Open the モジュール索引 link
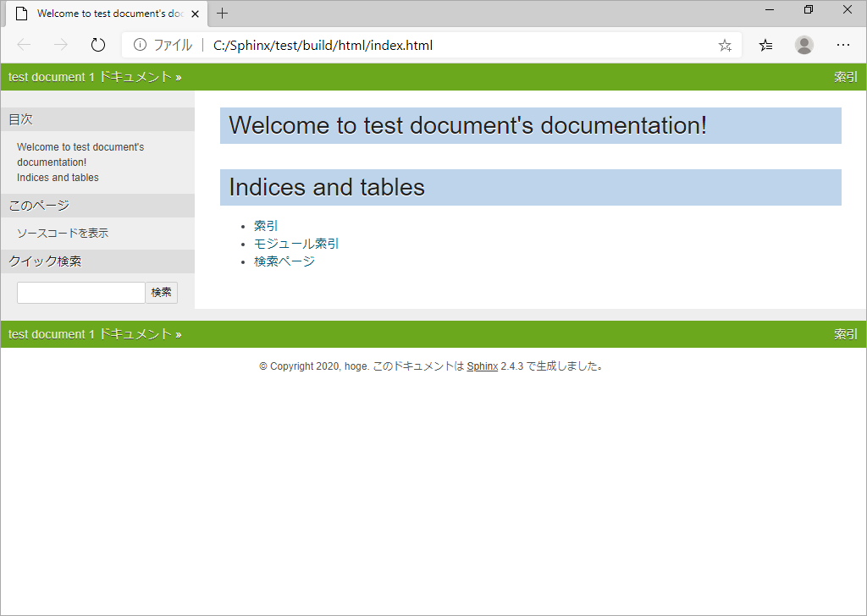 [295, 244]
